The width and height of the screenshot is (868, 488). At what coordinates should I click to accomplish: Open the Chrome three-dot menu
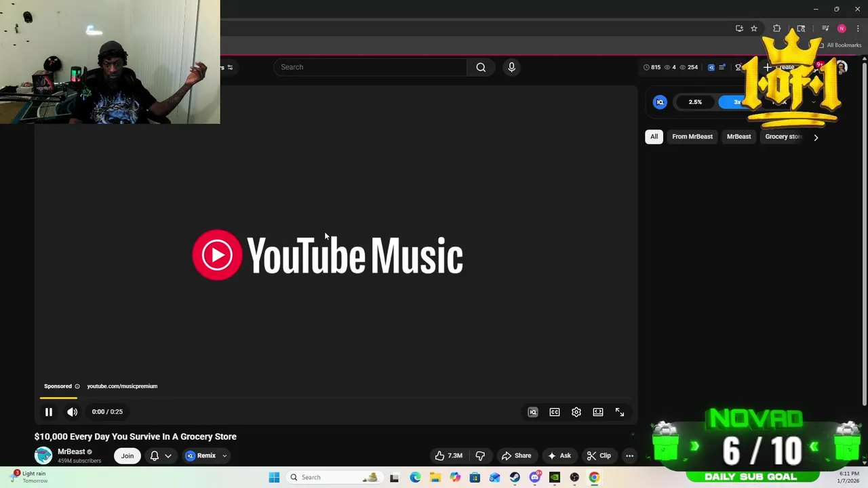tap(858, 28)
